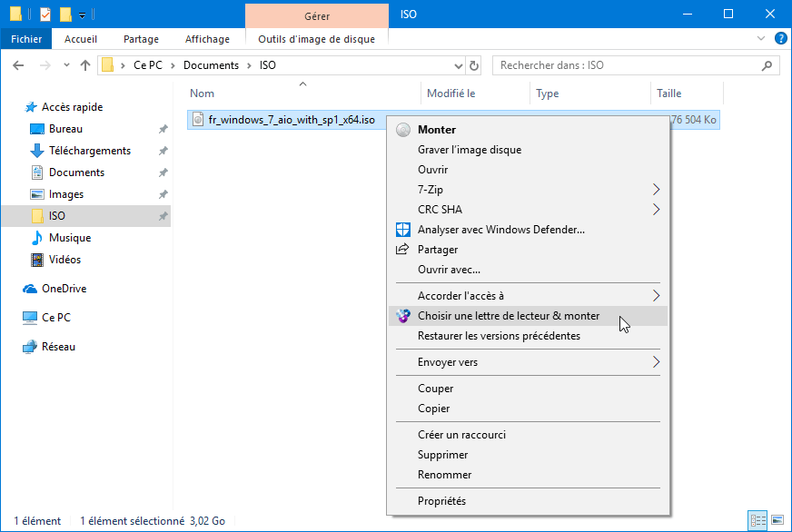Screen dimensions: 792x532
Task: Click the search magnifier icon
Action: [x=767, y=65]
